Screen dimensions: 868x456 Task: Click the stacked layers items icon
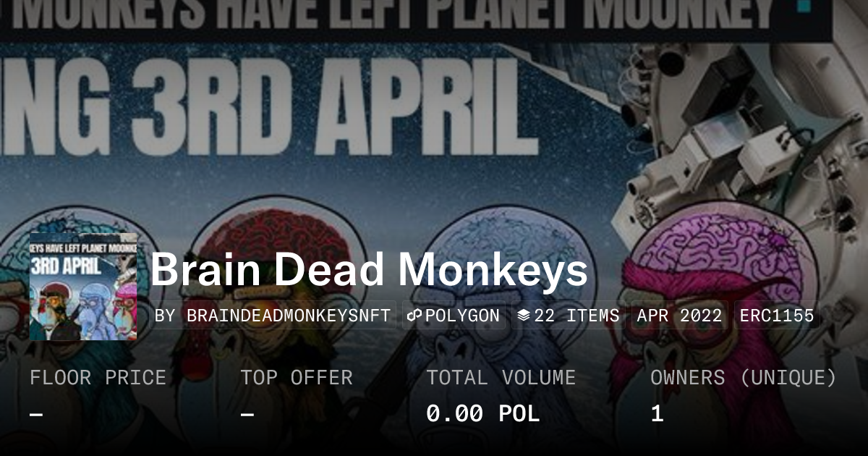[524, 316]
